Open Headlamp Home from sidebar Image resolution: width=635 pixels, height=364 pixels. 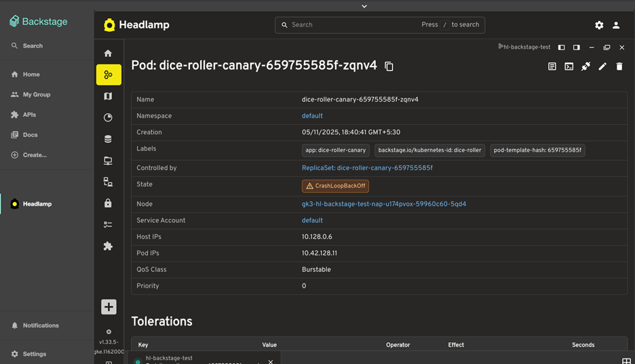(x=108, y=53)
